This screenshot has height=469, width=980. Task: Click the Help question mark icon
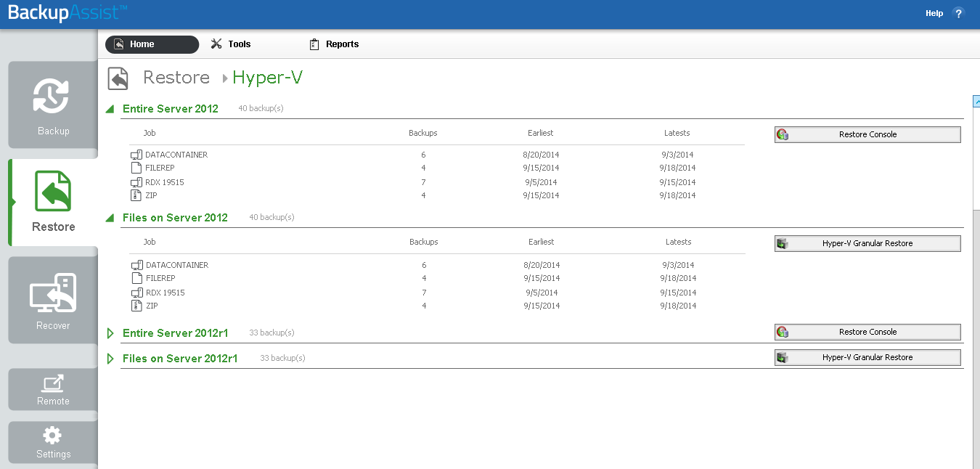click(x=958, y=13)
